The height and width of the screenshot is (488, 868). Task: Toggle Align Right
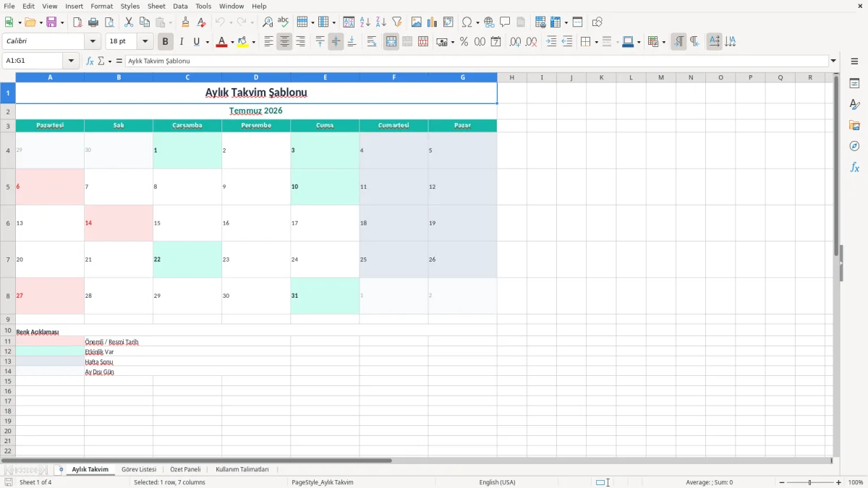300,42
